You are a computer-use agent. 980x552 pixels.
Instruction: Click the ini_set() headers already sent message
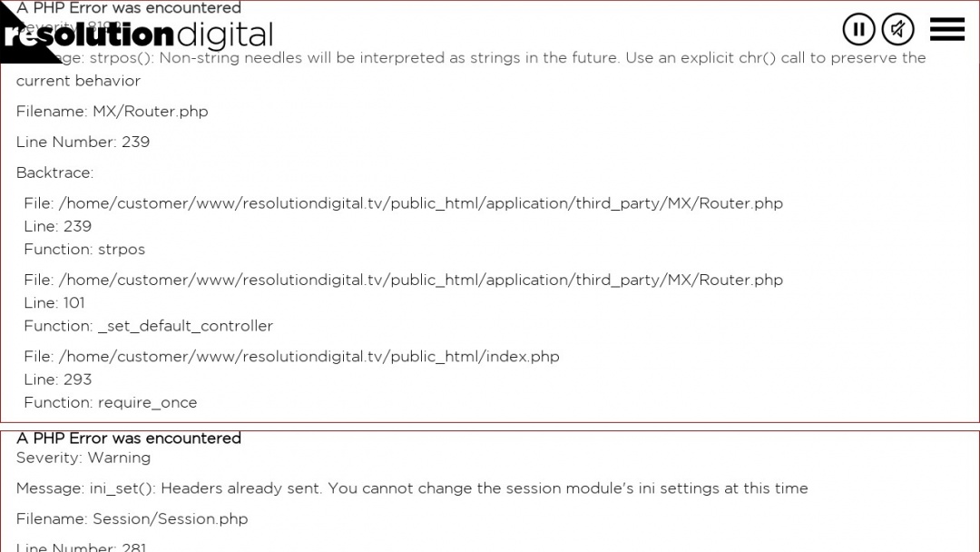coord(412,488)
